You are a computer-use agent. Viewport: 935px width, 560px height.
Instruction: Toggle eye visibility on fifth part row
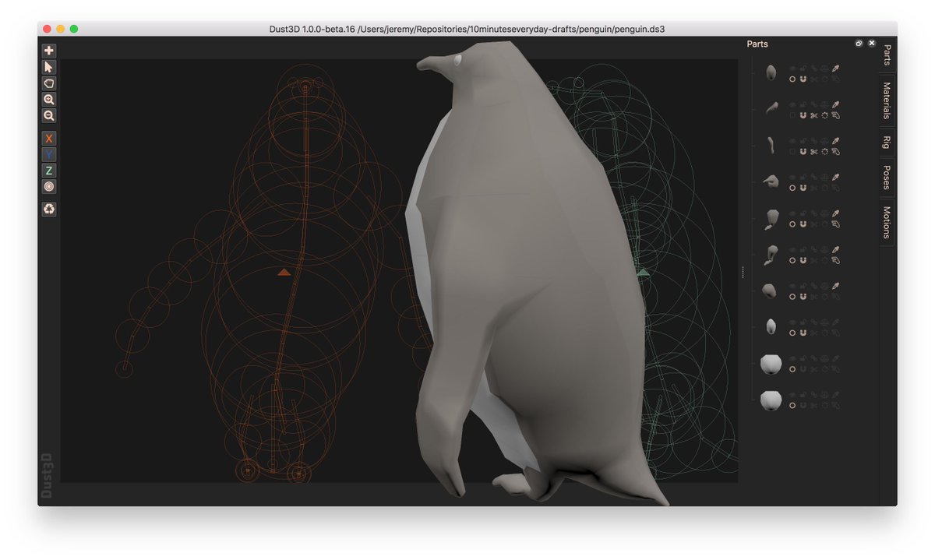coord(792,213)
